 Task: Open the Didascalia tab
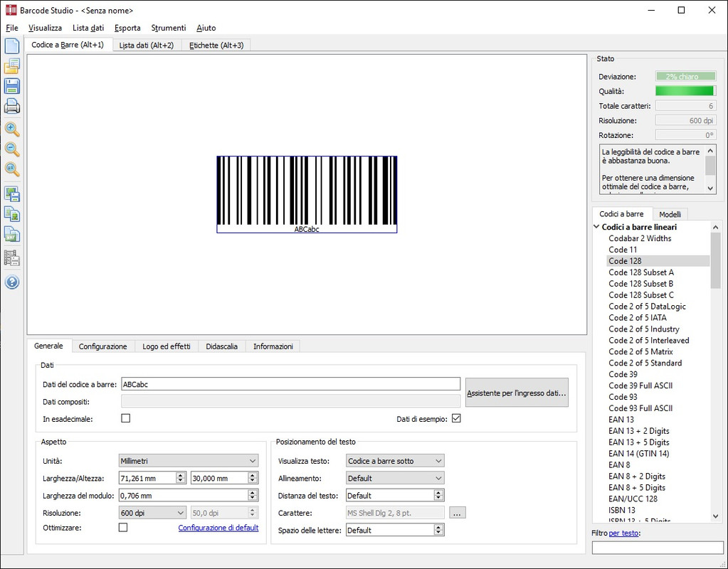pyautogui.click(x=221, y=346)
